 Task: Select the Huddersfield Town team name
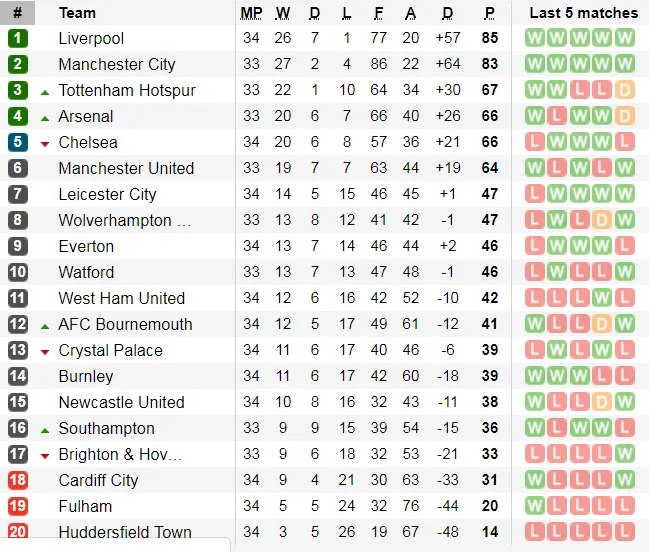click(125, 532)
